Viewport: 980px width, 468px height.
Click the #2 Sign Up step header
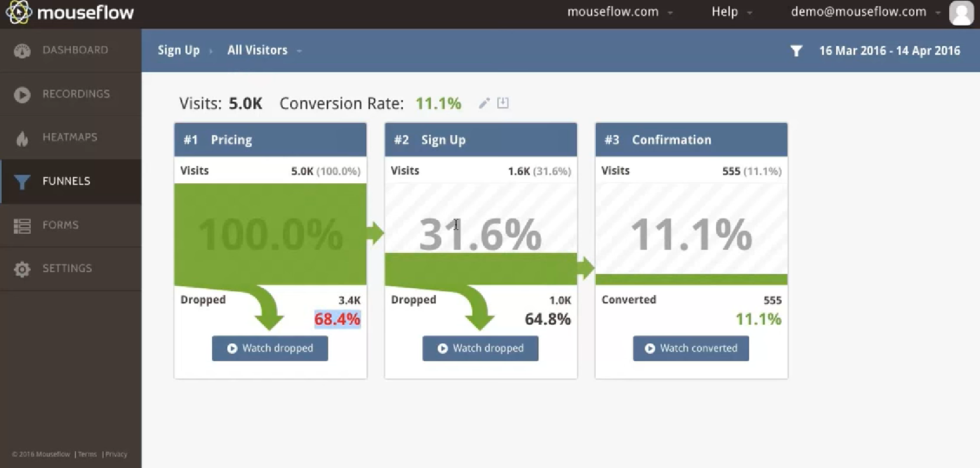(x=481, y=140)
